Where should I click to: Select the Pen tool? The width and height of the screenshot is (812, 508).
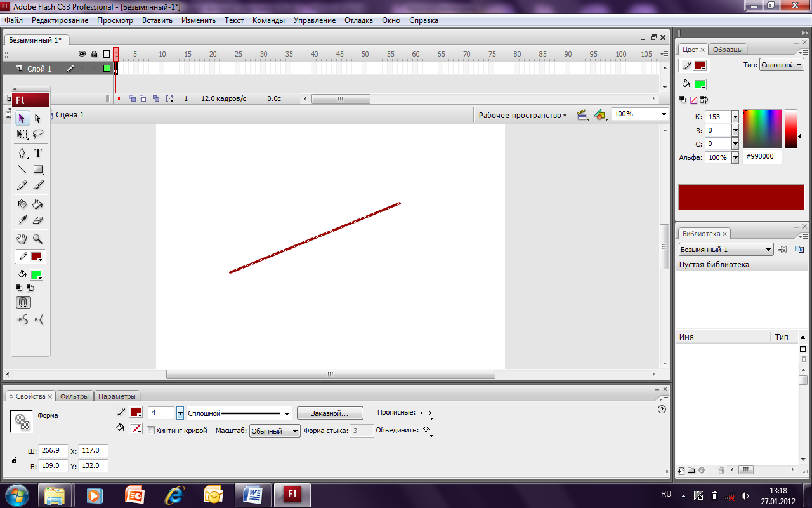coord(22,153)
